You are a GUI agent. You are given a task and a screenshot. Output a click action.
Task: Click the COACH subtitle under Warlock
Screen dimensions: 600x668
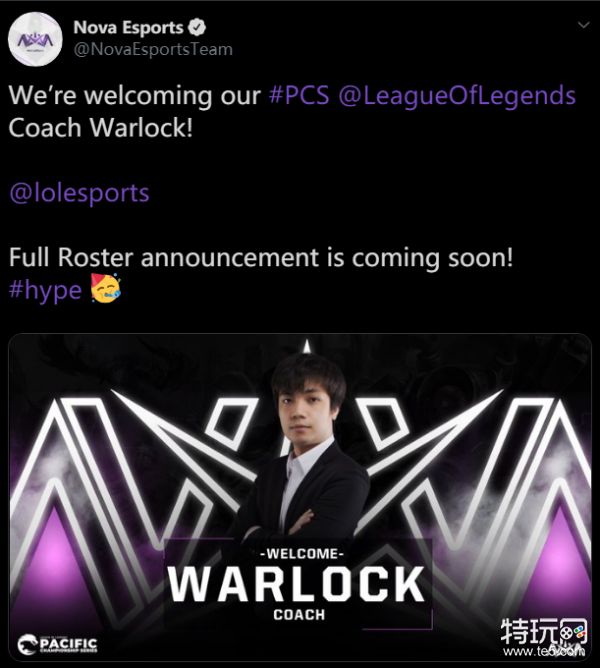coord(299,615)
